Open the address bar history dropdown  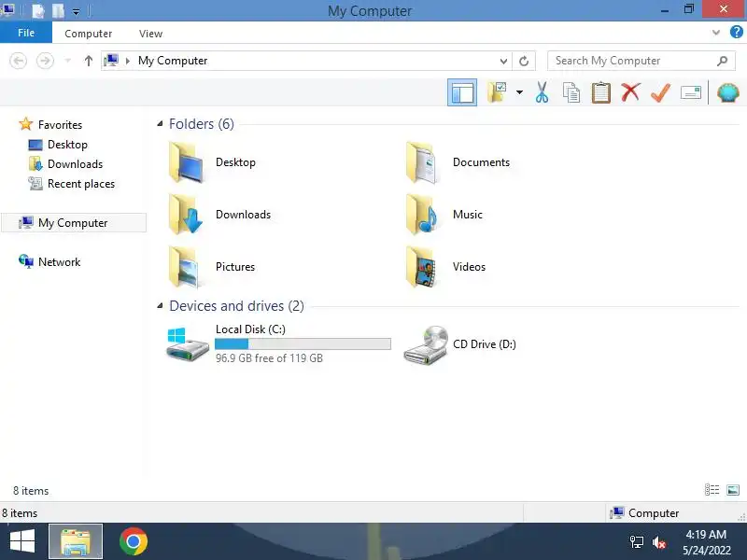coord(503,61)
